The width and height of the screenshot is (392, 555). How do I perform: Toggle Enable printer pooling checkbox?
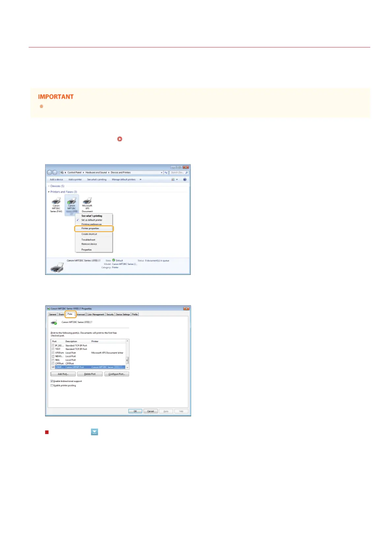pyautogui.click(x=52, y=386)
